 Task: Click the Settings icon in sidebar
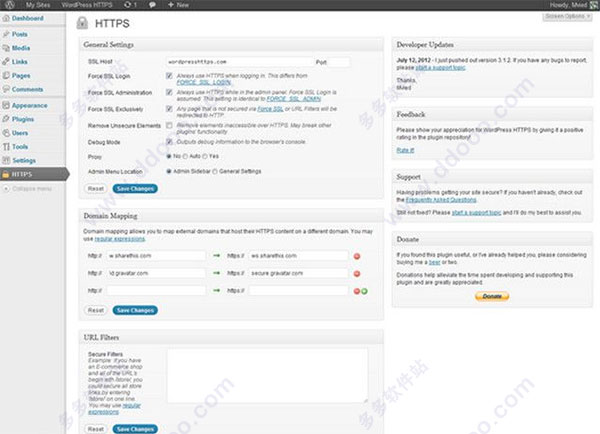(x=6, y=160)
